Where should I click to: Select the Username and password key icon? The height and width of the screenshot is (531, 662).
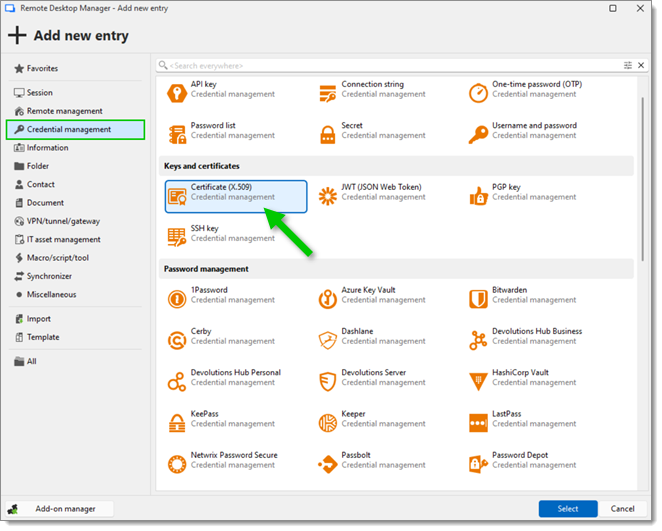pyautogui.click(x=478, y=135)
